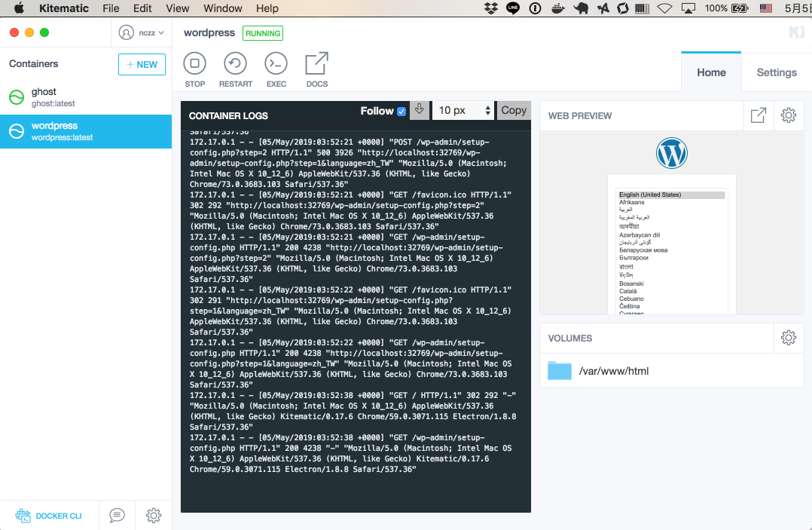The height and width of the screenshot is (530, 812).
Task: Select the ghost container
Action: pyautogui.click(x=86, y=97)
